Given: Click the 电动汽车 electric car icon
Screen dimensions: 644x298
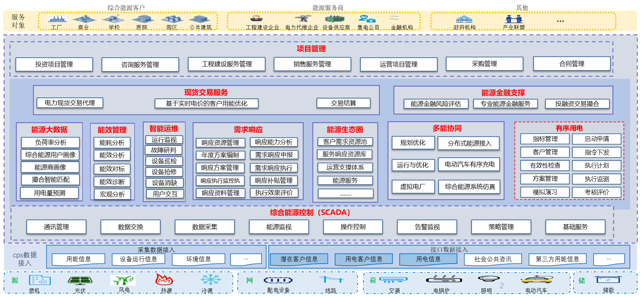Looking at the screenshot, I should (x=537, y=280).
